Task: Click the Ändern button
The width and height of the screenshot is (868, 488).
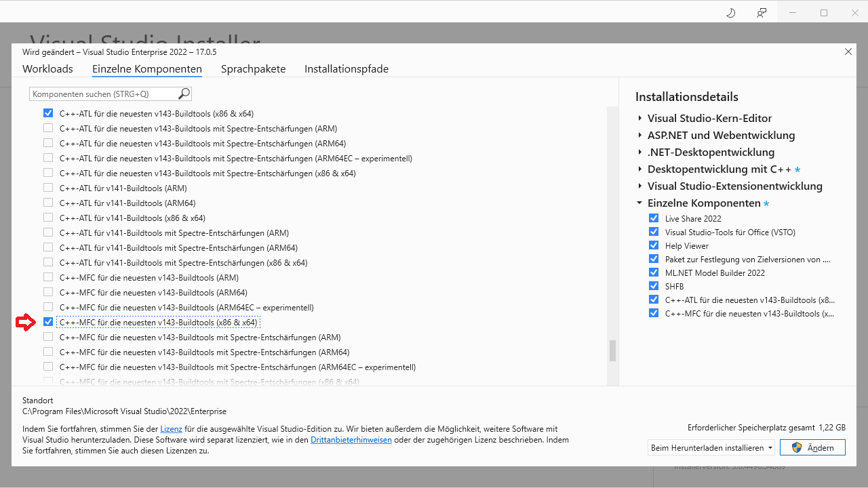Action: 812,447
